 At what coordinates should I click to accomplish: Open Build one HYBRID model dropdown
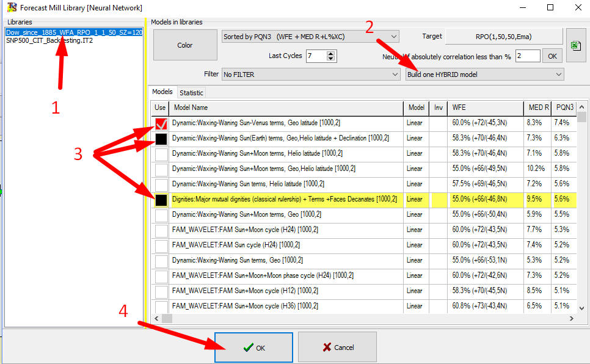click(x=484, y=75)
